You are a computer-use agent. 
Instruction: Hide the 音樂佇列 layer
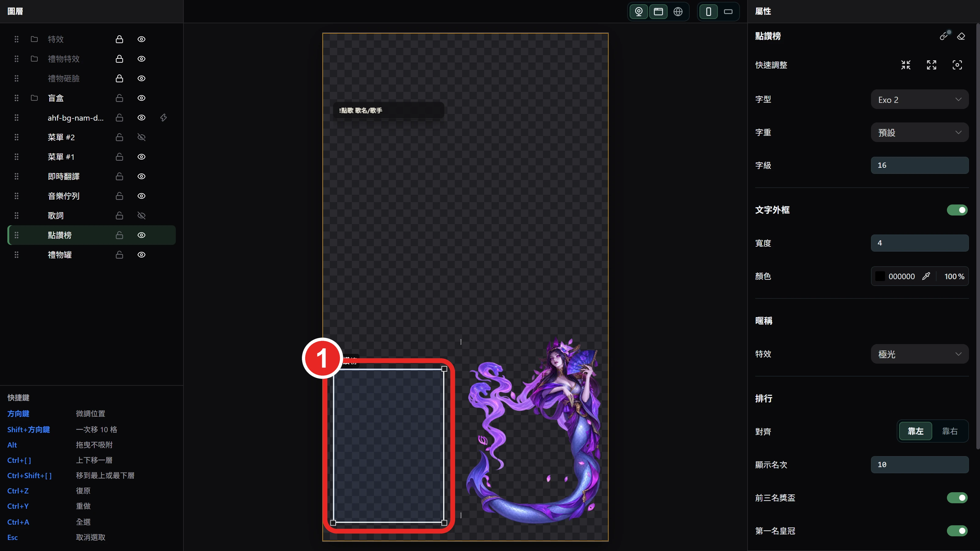(141, 196)
